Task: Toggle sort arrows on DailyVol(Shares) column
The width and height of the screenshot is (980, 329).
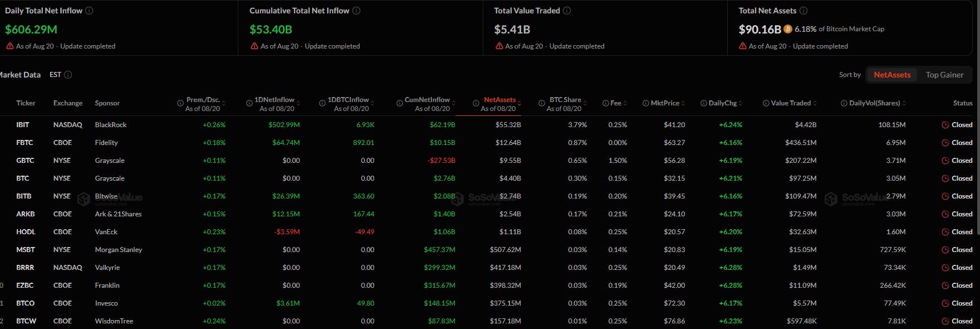Action: tap(904, 104)
